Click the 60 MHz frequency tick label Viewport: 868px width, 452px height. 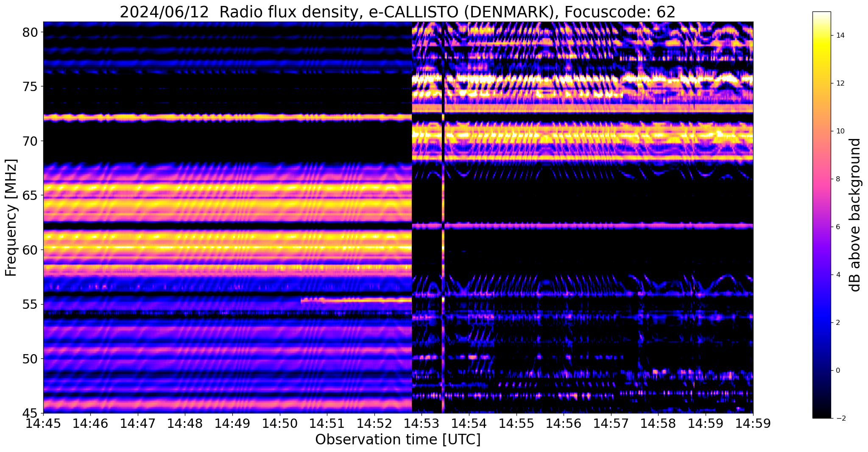29,250
